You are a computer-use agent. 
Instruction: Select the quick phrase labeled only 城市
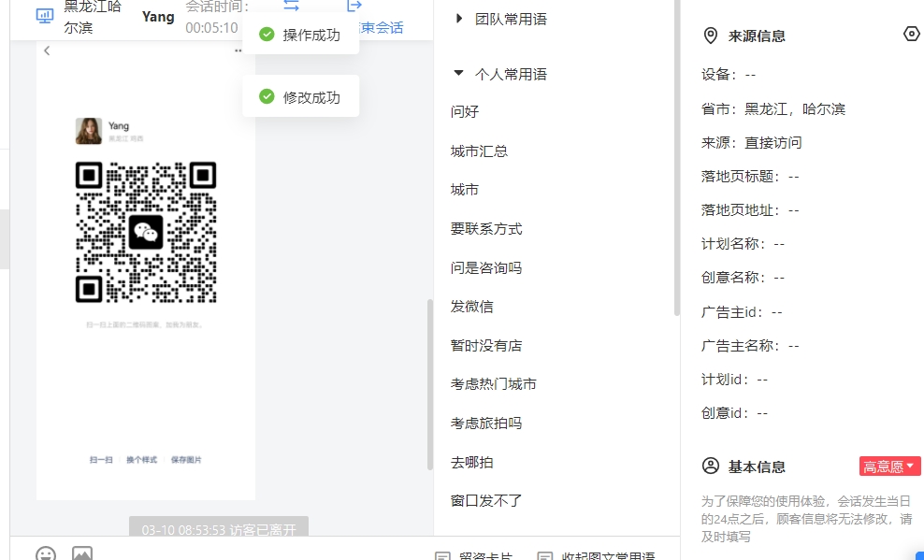coord(465,190)
